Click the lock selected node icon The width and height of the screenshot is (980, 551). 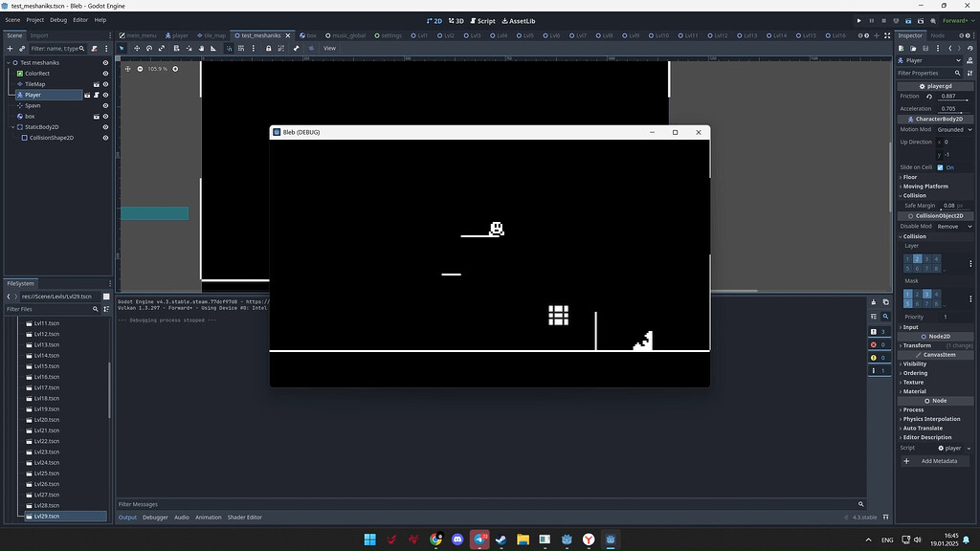[268, 48]
